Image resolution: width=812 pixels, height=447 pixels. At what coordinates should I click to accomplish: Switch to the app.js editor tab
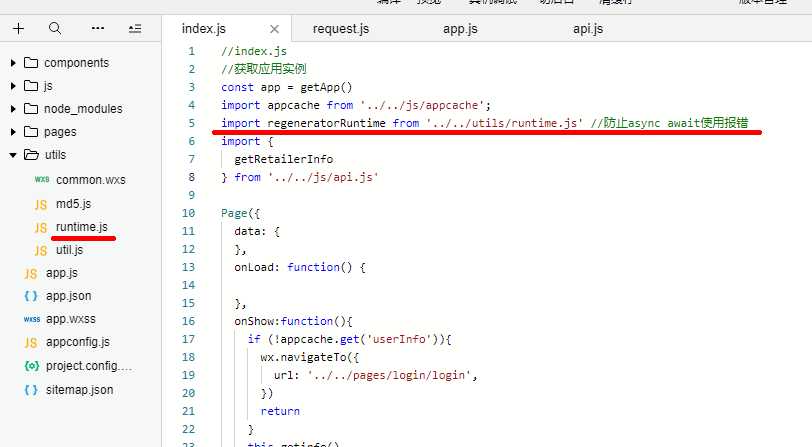[x=460, y=29]
